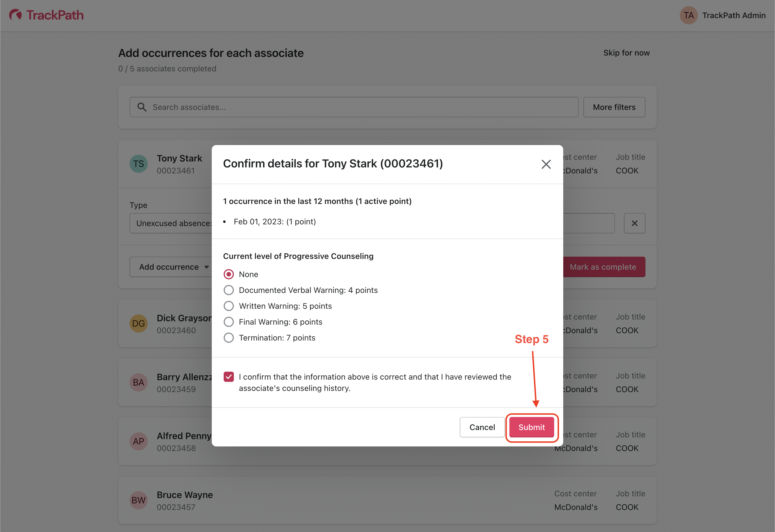Click Barry Allen's BA avatar
775x532 pixels.
[138, 382]
